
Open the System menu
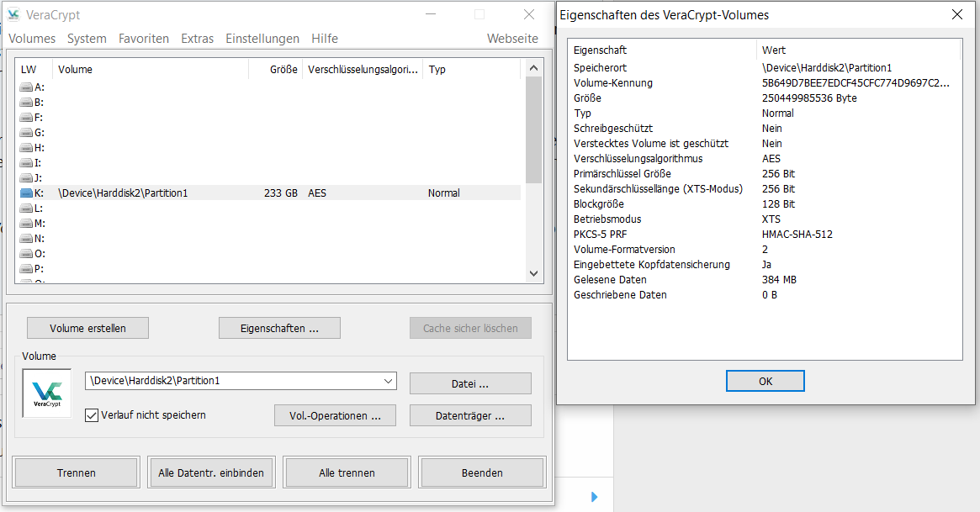click(x=87, y=39)
